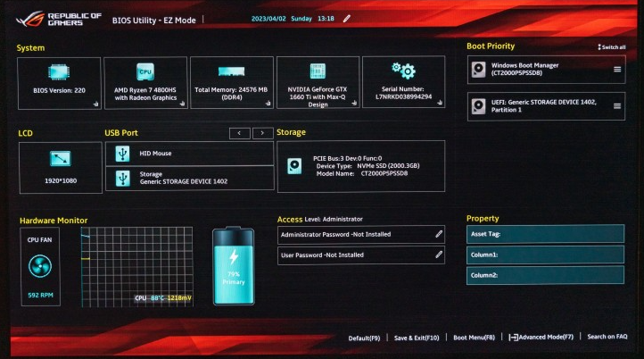This screenshot has width=644, height=359.
Task: Click the GPU chip icon
Action: pyautogui.click(x=318, y=71)
